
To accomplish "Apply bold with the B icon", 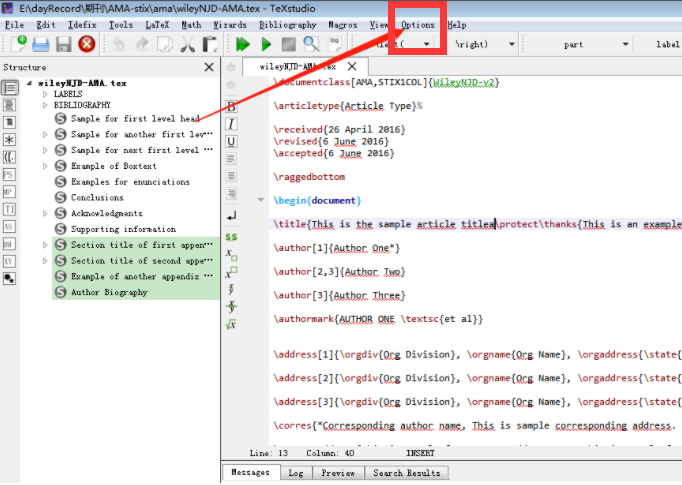I will (x=231, y=107).
